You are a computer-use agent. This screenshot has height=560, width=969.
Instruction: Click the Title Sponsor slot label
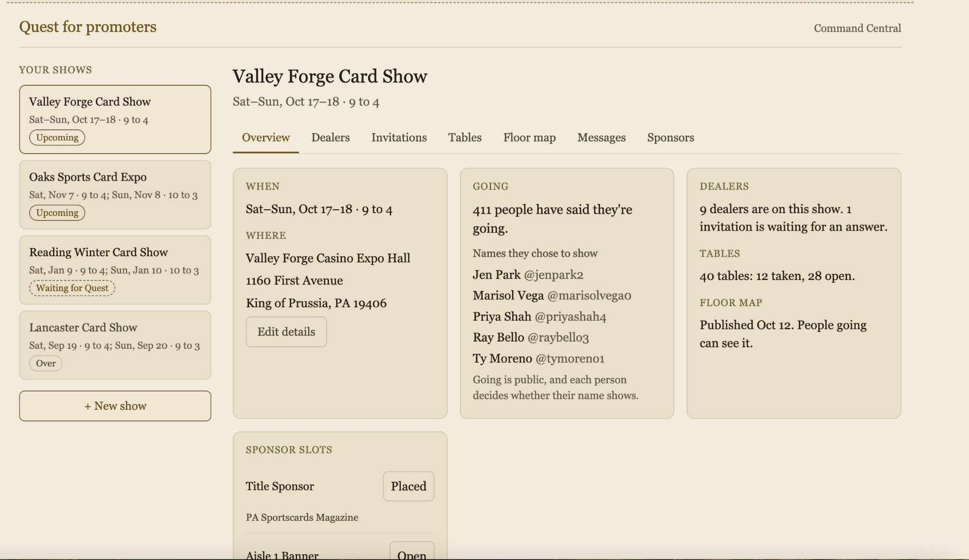point(280,486)
